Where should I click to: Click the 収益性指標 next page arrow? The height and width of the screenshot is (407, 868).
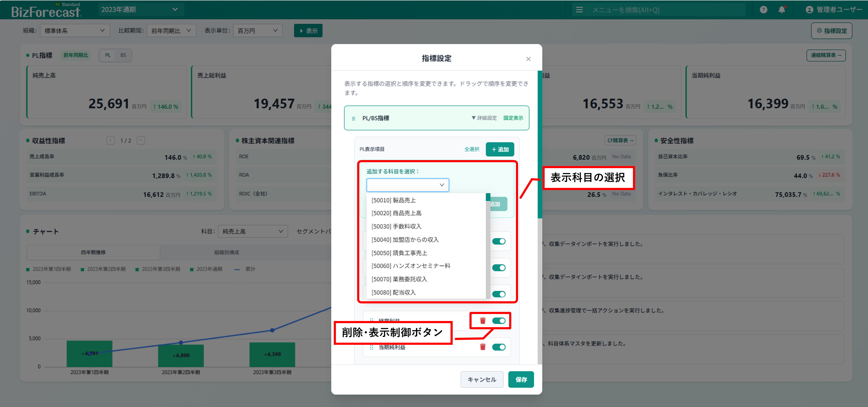click(141, 141)
